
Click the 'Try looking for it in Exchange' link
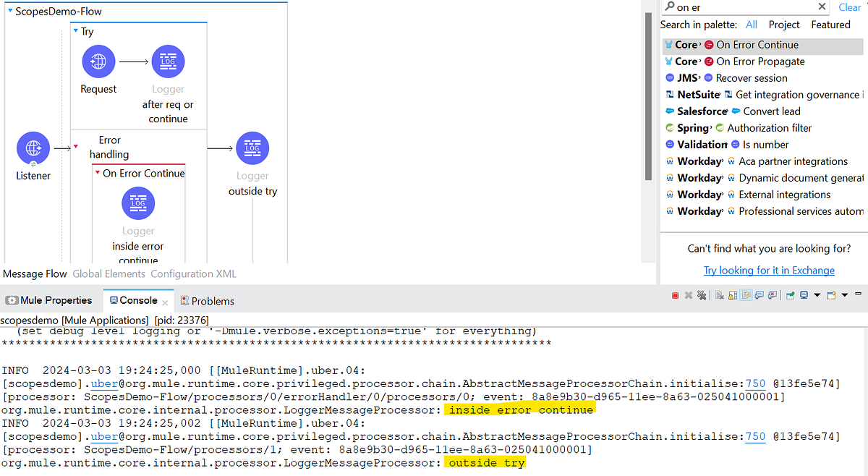point(769,270)
